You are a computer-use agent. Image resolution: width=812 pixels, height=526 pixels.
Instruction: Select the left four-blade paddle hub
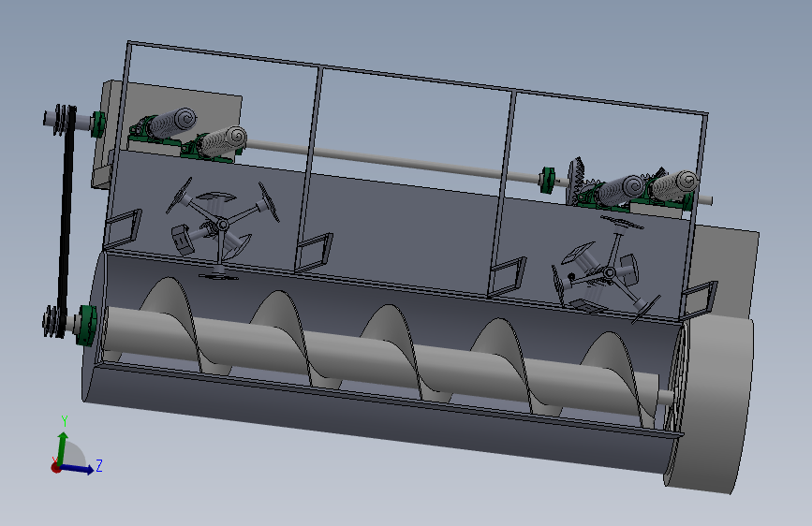coord(222,225)
